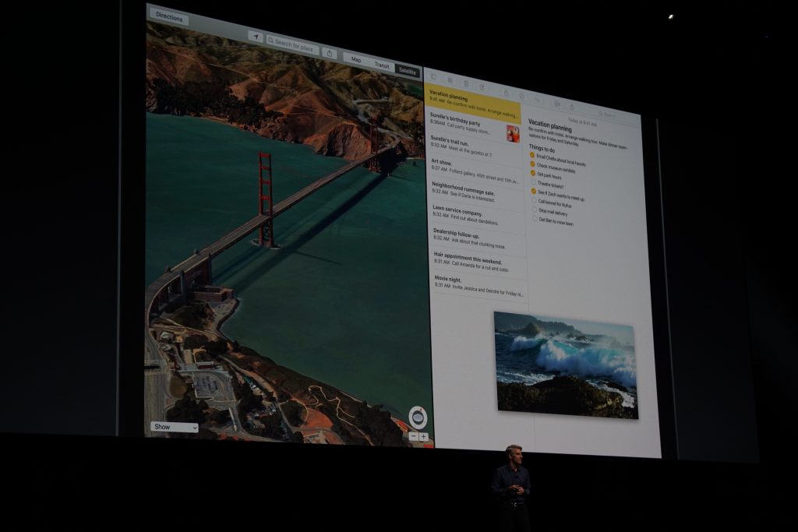Click the share icon in Notes toolbar
This screenshot has height=532, width=798.
pyautogui.click(x=571, y=107)
